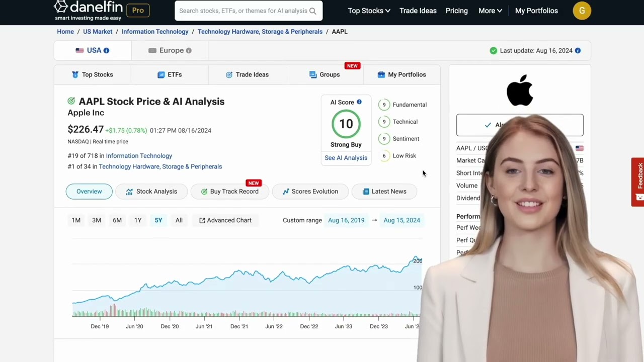The image size is (644, 362).
Task: Go to Information Technology breadcrumb
Action: point(155,32)
